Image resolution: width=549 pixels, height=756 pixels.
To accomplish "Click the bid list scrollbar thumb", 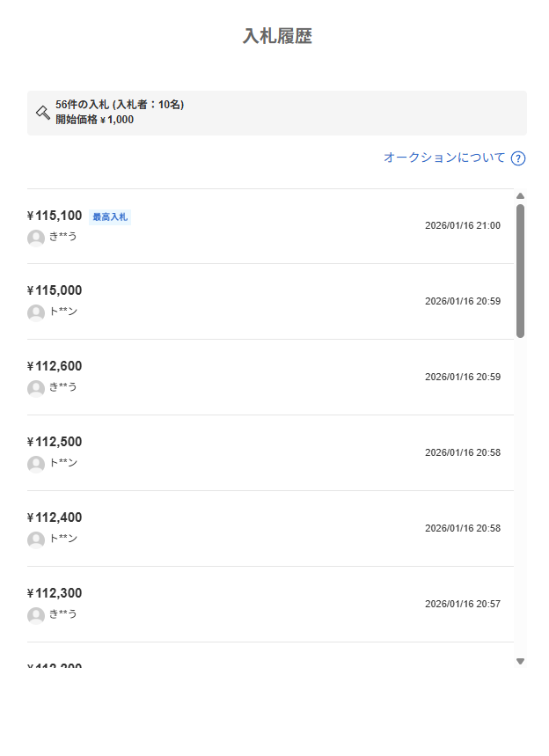I will click(x=520, y=271).
